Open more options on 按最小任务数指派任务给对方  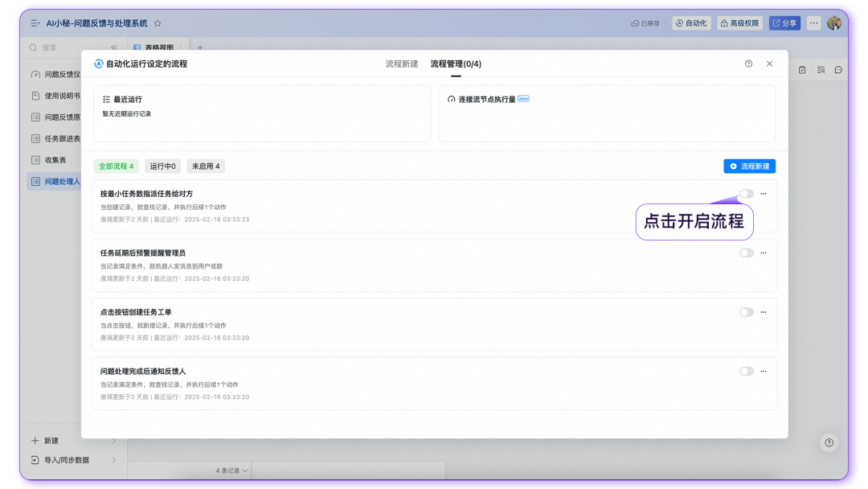click(764, 194)
